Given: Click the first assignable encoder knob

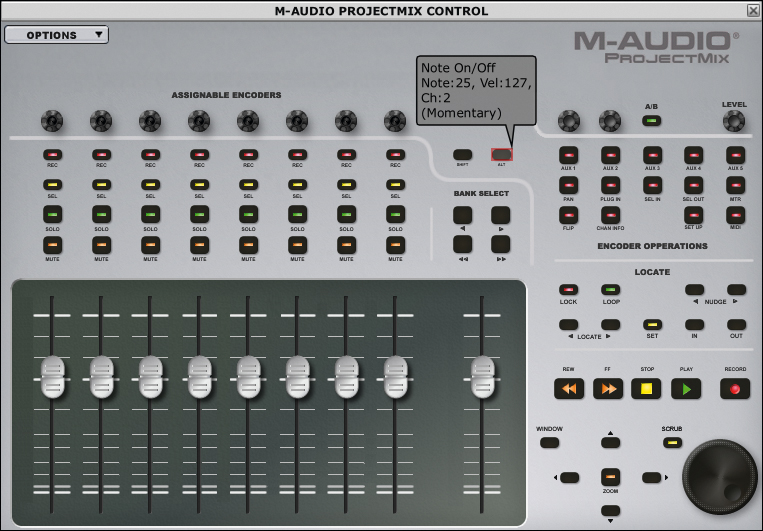Looking at the screenshot, I should coord(52,121).
